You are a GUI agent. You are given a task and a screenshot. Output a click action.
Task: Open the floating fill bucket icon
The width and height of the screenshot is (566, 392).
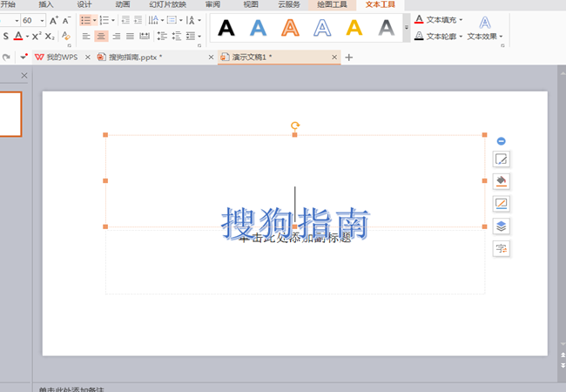(501, 181)
